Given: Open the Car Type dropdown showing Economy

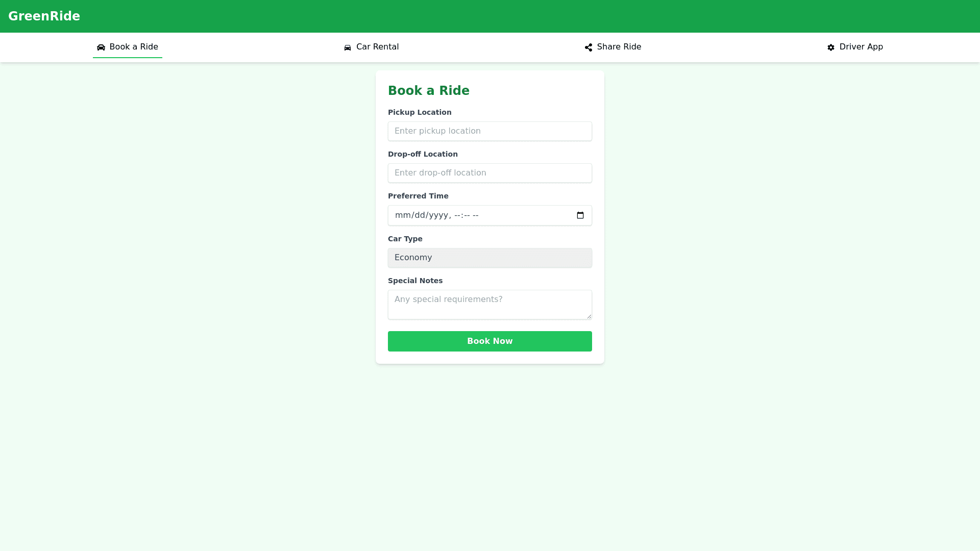Looking at the screenshot, I should click(490, 258).
